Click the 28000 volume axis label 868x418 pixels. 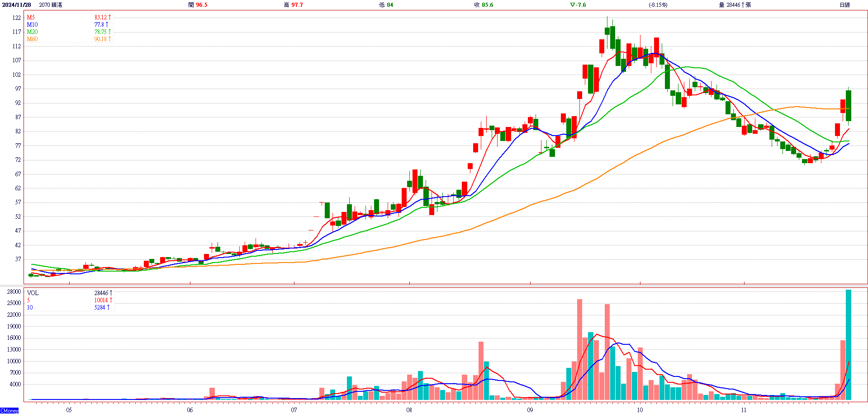tap(14, 292)
